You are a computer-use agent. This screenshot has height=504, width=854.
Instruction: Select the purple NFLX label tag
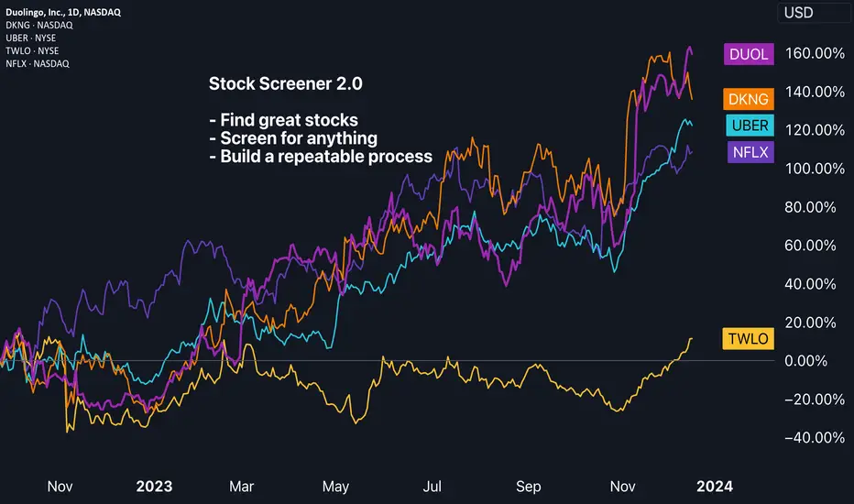(x=750, y=152)
